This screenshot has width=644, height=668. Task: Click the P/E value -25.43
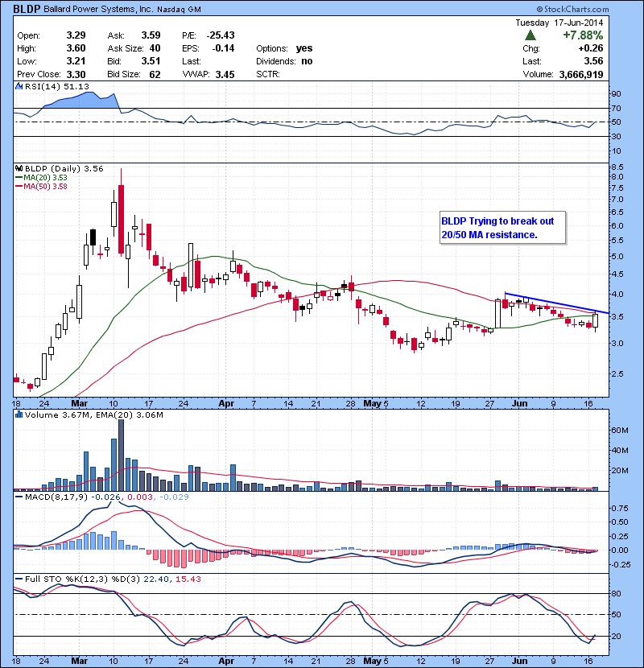[221, 35]
